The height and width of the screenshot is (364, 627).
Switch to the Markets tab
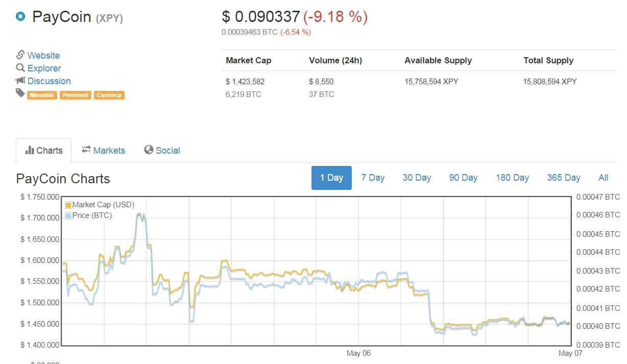(104, 151)
